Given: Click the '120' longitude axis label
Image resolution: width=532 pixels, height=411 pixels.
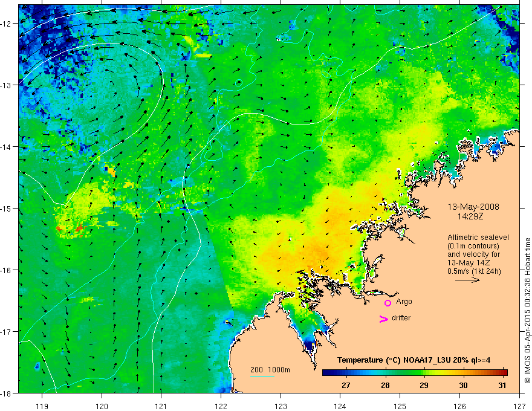Looking at the screenshot, I should [x=102, y=406].
